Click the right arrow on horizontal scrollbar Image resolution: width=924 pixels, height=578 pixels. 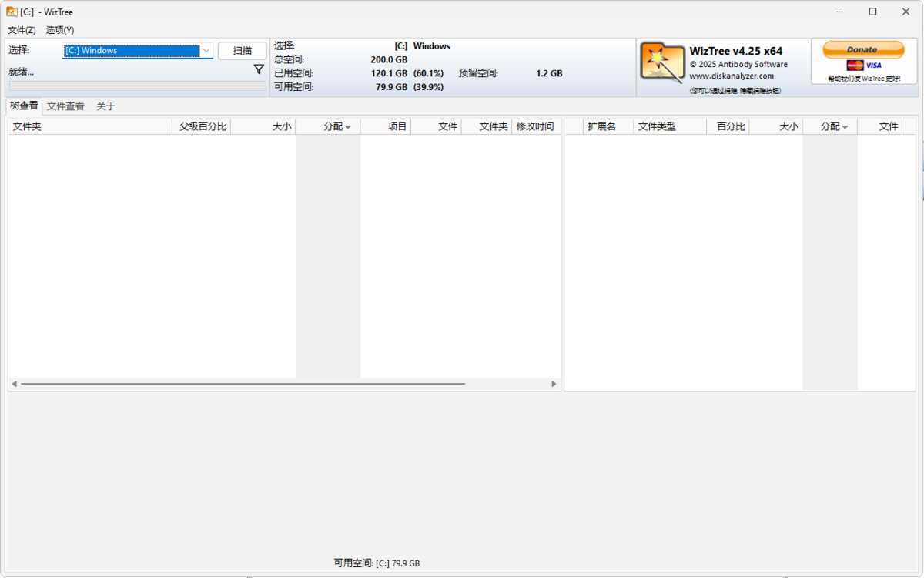coord(554,384)
